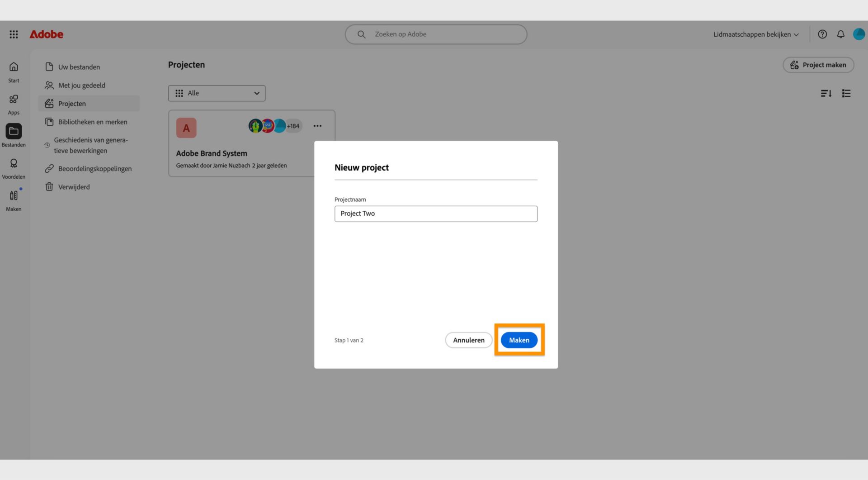Open Maken in the left rail
The image size is (868, 480).
coord(14,200)
